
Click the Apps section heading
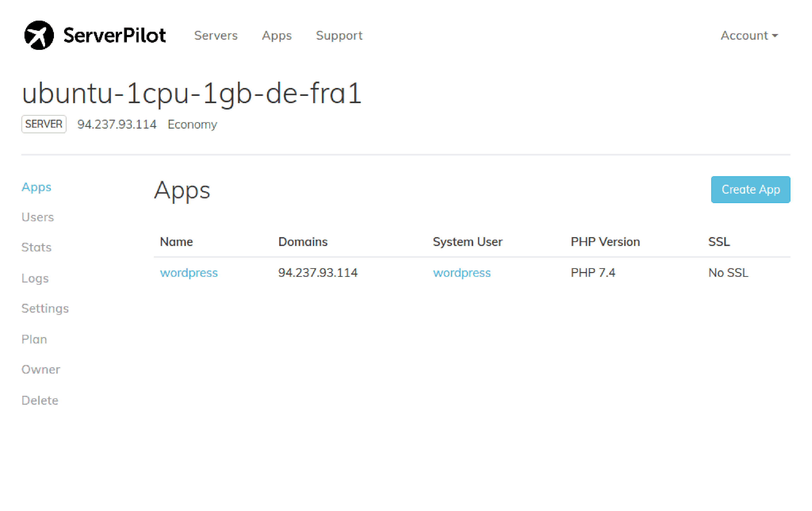click(x=182, y=191)
